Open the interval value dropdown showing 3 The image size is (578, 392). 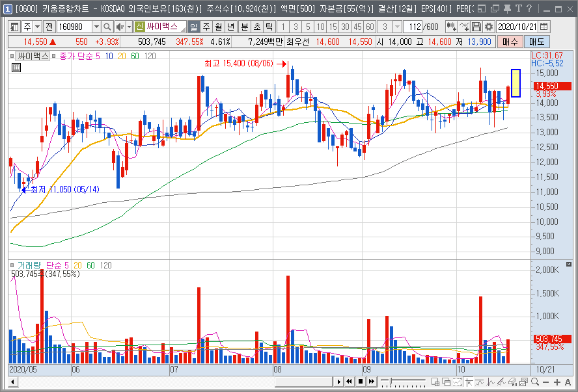(397, 27)
